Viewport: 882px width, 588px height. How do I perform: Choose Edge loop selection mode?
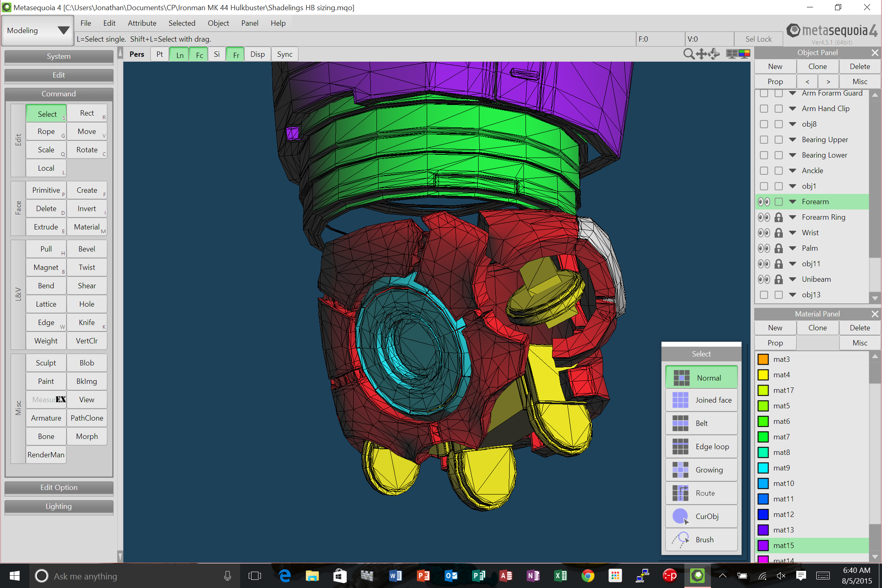(701, 447)
